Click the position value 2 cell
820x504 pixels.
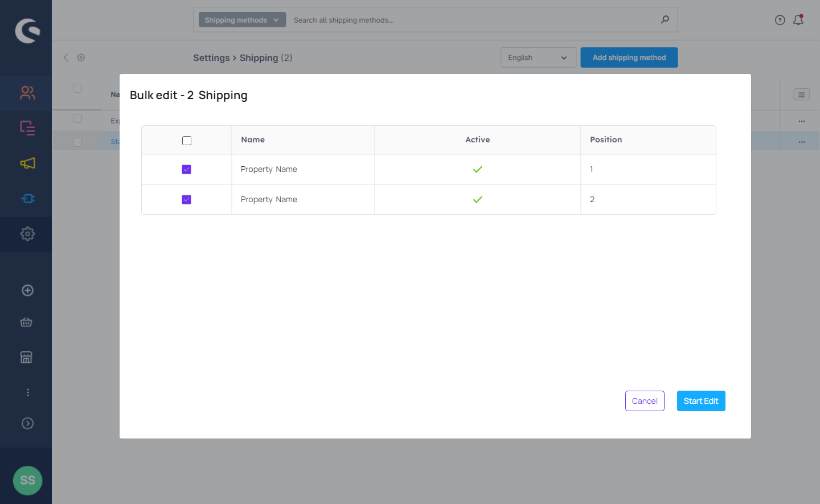648,199
